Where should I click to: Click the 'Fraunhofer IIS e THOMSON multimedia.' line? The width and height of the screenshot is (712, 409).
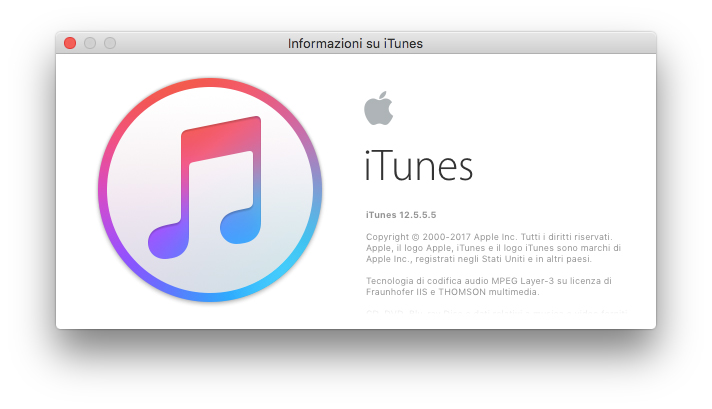[x=453, y=292]
